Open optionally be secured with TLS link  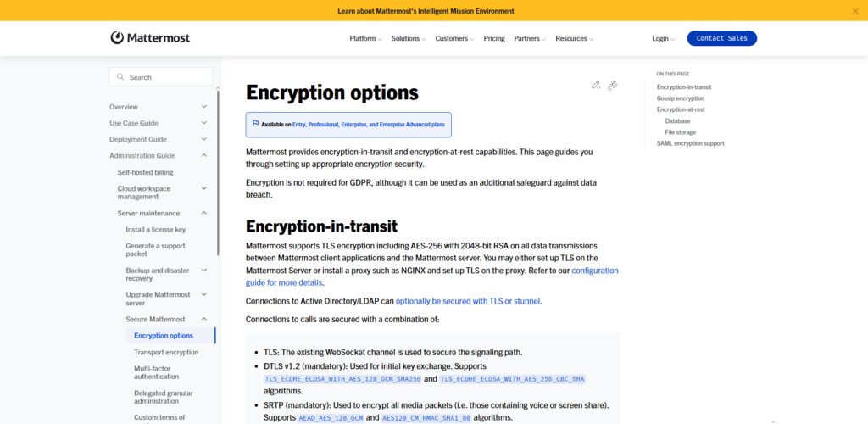coord(468,301)
